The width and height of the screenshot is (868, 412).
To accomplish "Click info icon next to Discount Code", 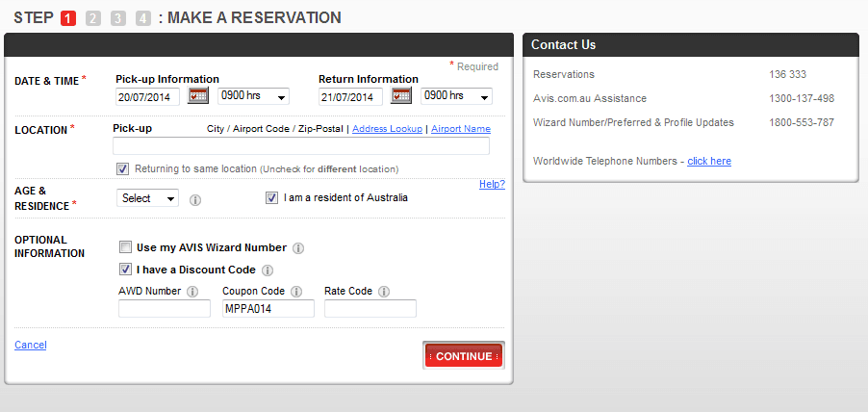I will 268,270.
